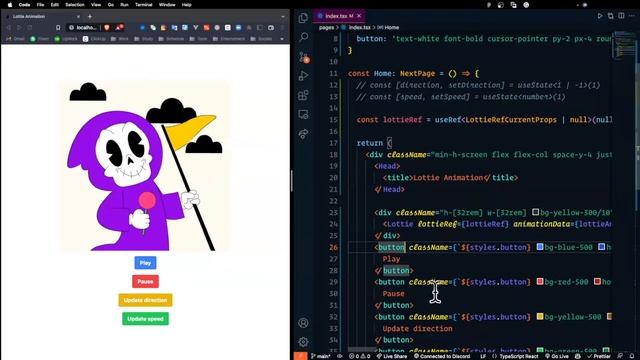The width and height of the screenshot is (640, 360).
Task: Open the Remote Explorer view
Action: pos(303,114)
